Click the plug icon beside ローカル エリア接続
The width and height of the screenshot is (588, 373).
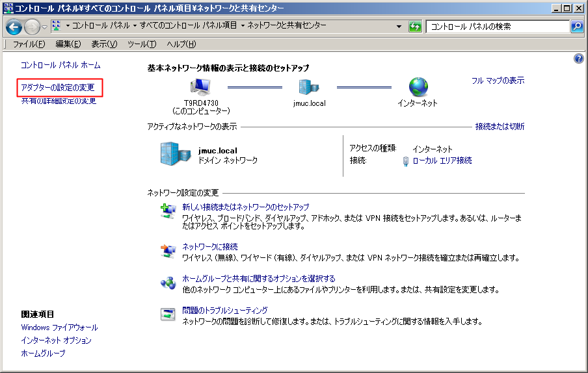pos(405,161)
